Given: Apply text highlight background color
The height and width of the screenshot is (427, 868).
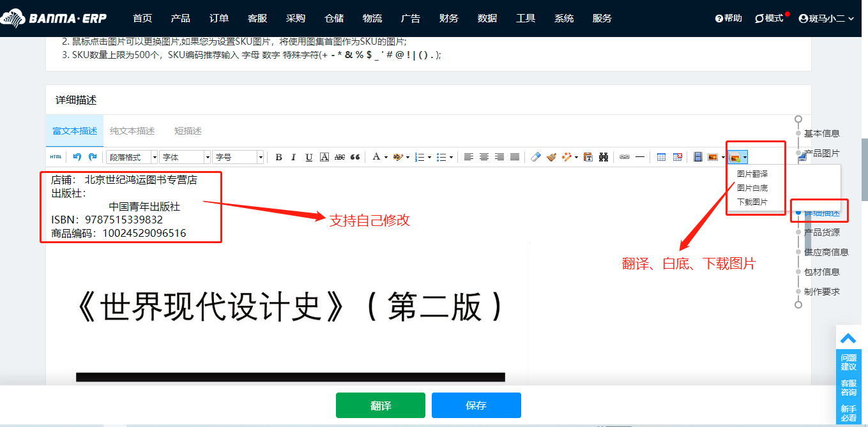Looking at the screenshot, I should (398, 157).
